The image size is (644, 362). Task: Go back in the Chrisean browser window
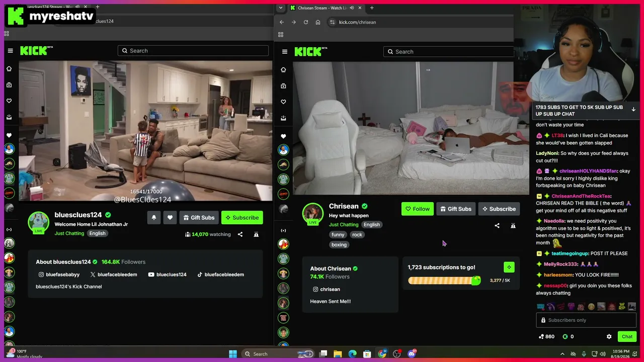pyautogui.click(x=282, y=22)
